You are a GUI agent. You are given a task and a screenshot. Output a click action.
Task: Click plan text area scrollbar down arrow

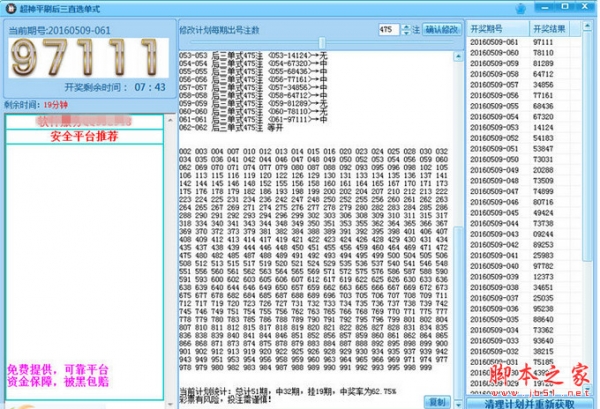tap(458, 404)
